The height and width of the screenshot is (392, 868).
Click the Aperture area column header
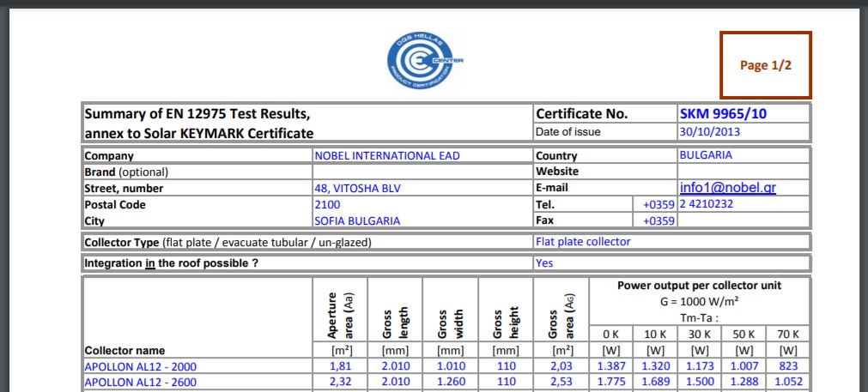341,312
